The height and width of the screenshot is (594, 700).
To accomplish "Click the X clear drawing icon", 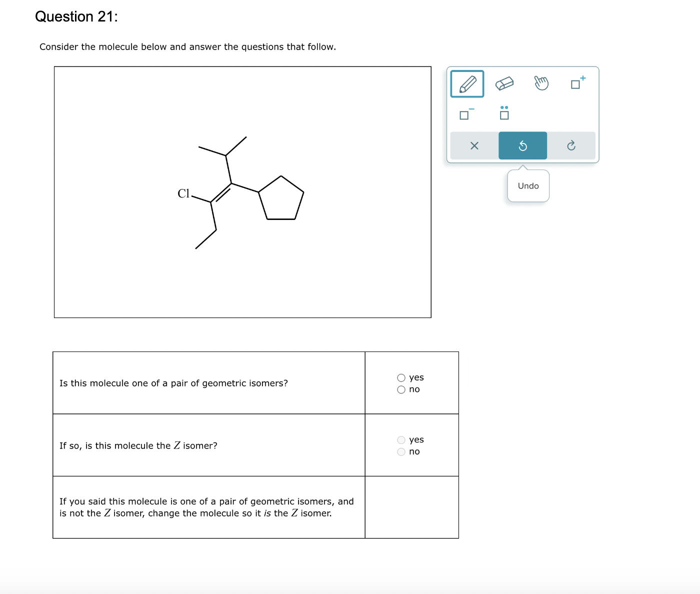I will pyautogui.click(x=474, y=145).
